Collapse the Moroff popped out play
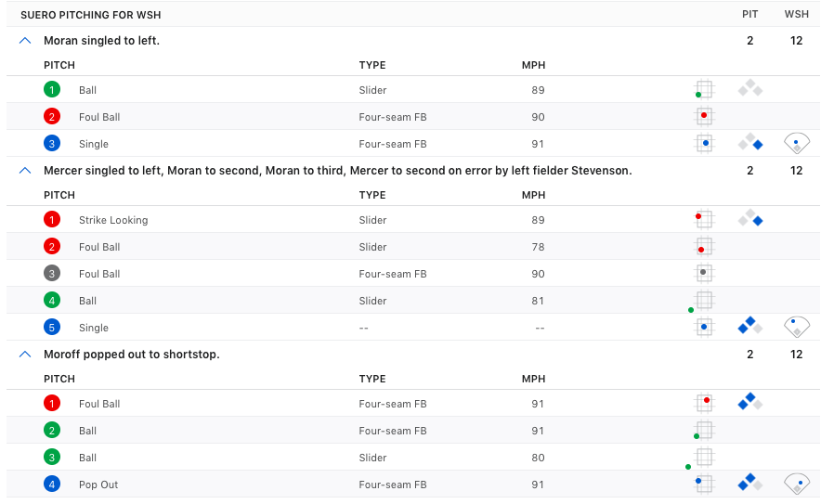 (25, 354)
